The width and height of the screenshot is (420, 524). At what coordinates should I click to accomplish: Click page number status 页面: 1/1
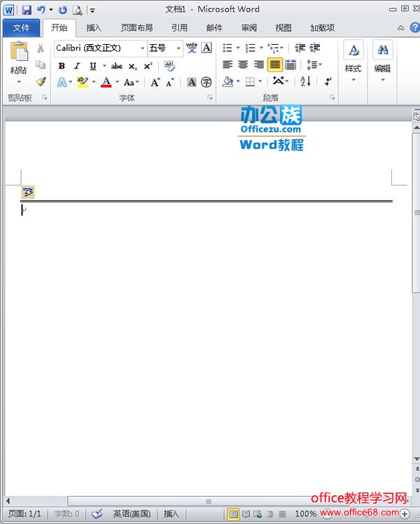pyautogui.click(x=24, y=514)
